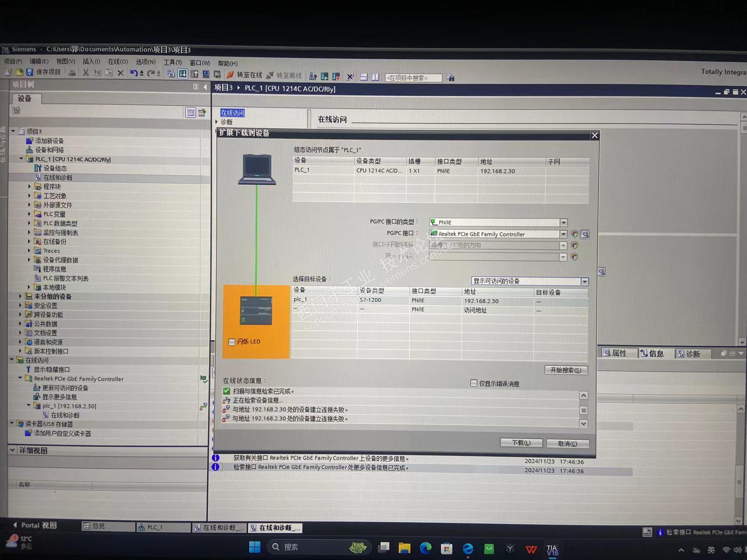Viewport: 747px width, 560px height.
Task: Click the download to device toolbar icon
Action: pyautogui.click(x=183, y=74)
